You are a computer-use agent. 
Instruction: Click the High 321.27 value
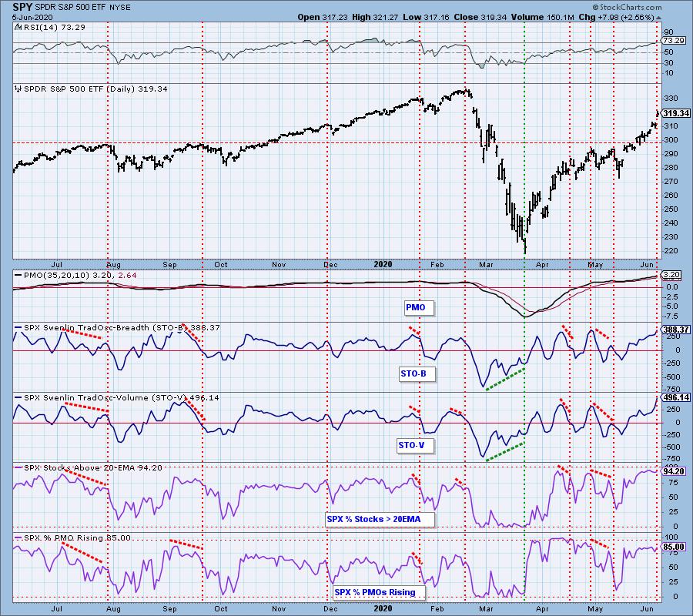point(378,17)
